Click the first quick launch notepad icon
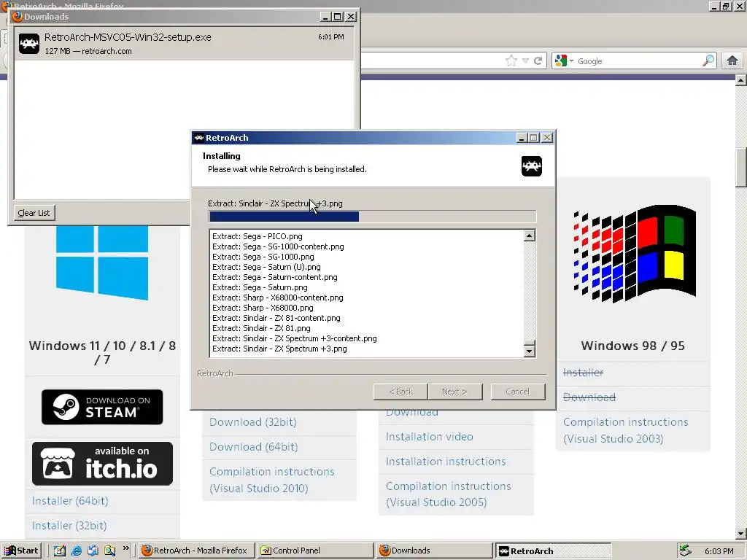The image size is (747, 560). coord(60,551)
